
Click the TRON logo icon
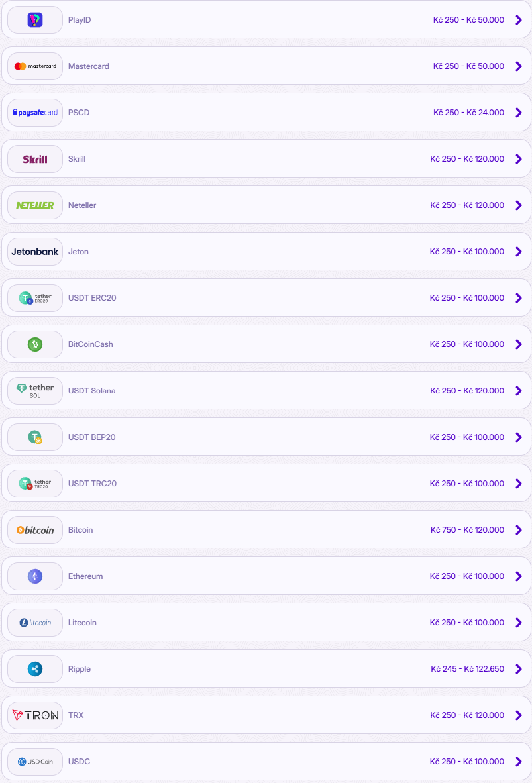(35, 715)
